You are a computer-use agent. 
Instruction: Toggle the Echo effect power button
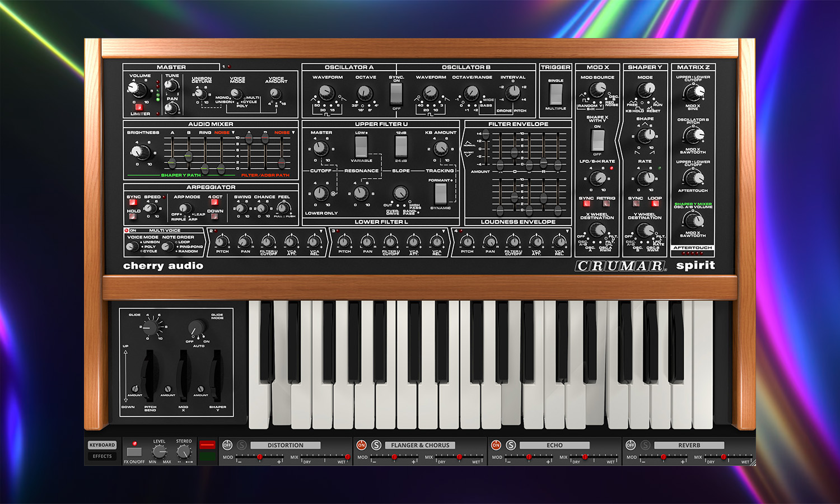(x=496, y=445)
